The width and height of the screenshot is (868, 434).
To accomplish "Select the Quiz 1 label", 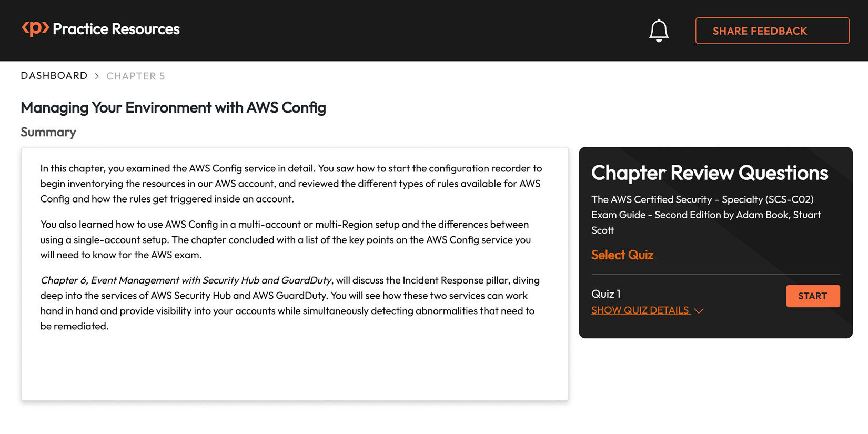I will click(x=606, y=294).
